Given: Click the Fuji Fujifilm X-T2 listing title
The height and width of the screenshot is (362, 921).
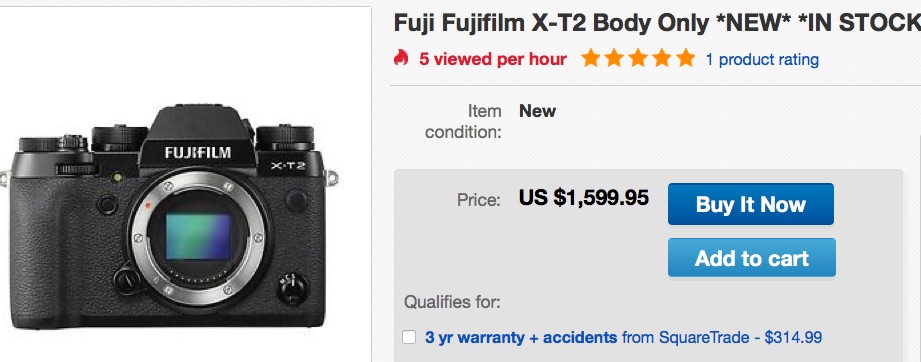Looking at the screenshot, I should click(657, 22).
